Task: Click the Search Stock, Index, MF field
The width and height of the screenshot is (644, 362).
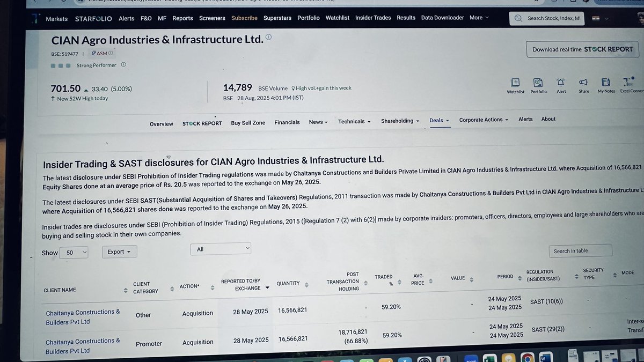Action: click(x=546, y=18)
